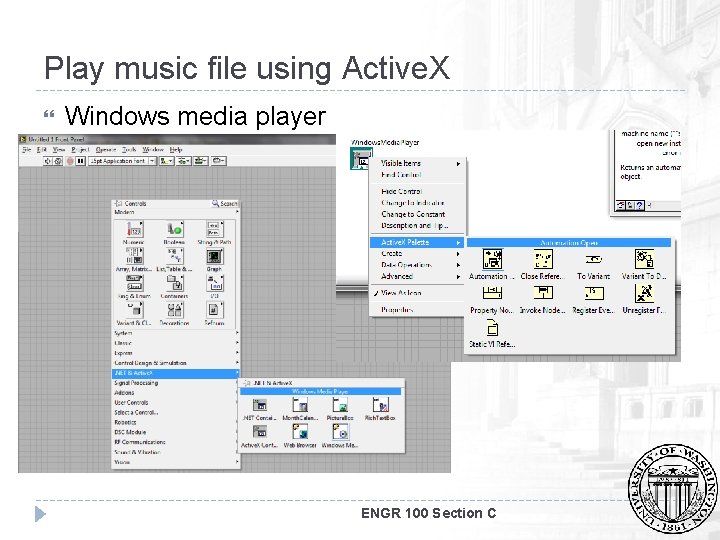The width and height of the screenshot is (720, 540).
Task: Open the Tools menu
Action: coord(129,150)
